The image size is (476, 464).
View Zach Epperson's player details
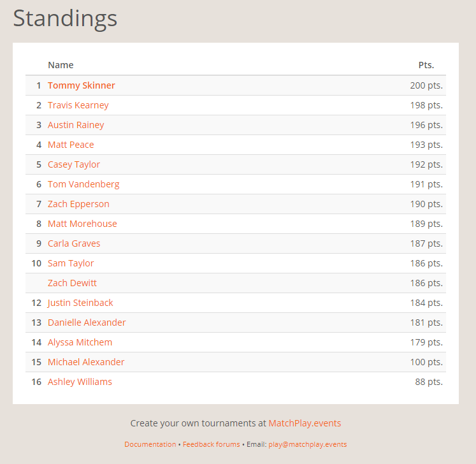[78, 204]
